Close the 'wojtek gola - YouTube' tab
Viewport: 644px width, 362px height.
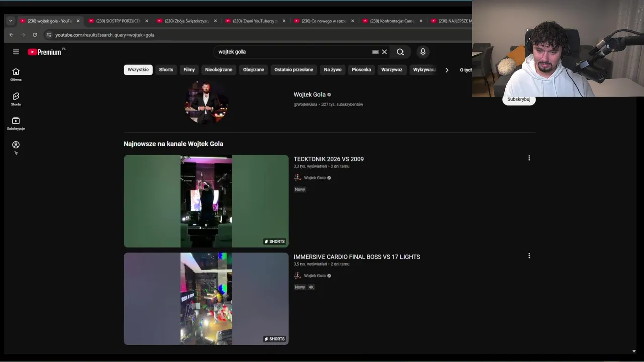click(x=78, y=21)
